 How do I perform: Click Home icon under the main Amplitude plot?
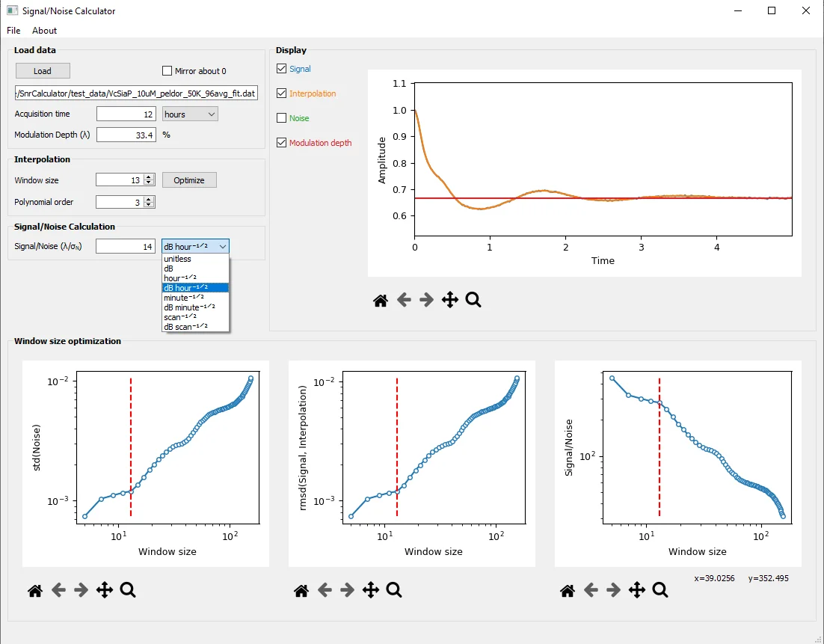coord(381,300)
